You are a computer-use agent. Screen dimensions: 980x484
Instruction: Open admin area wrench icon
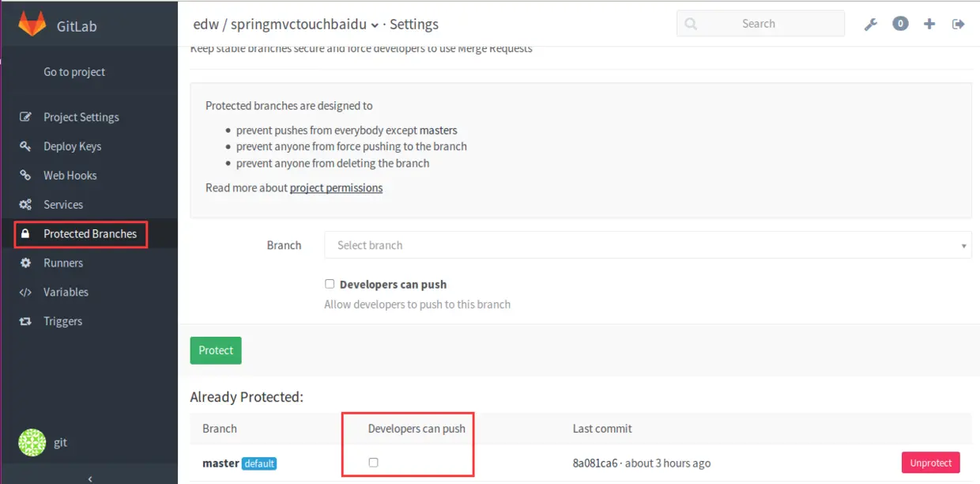pos(870,24)
